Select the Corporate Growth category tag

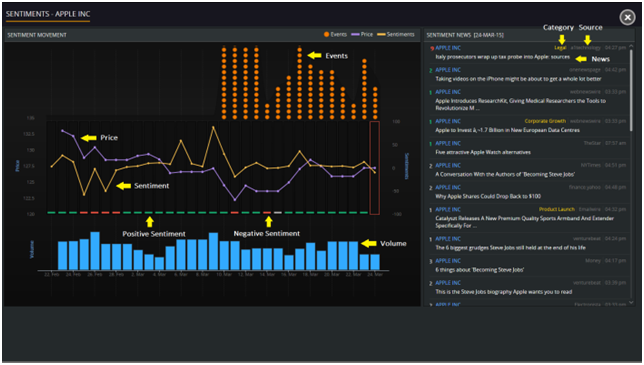[545, 121]
